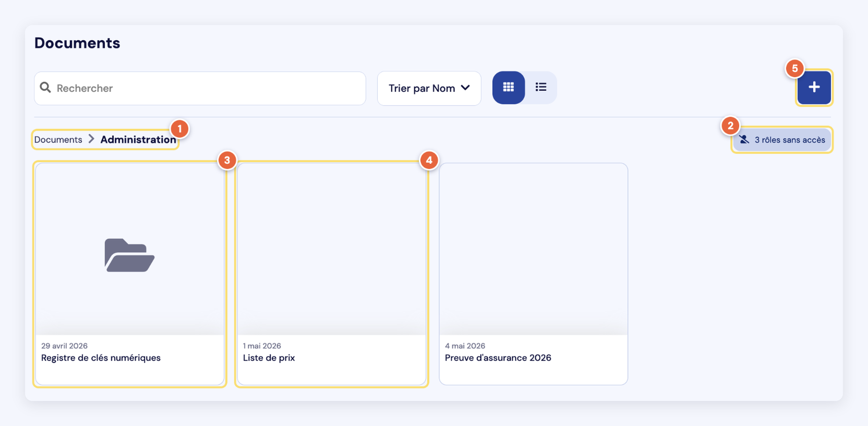868x426 pixels.
Task: Open the 3 rôles sans accès badge
Action: [782, 140]
